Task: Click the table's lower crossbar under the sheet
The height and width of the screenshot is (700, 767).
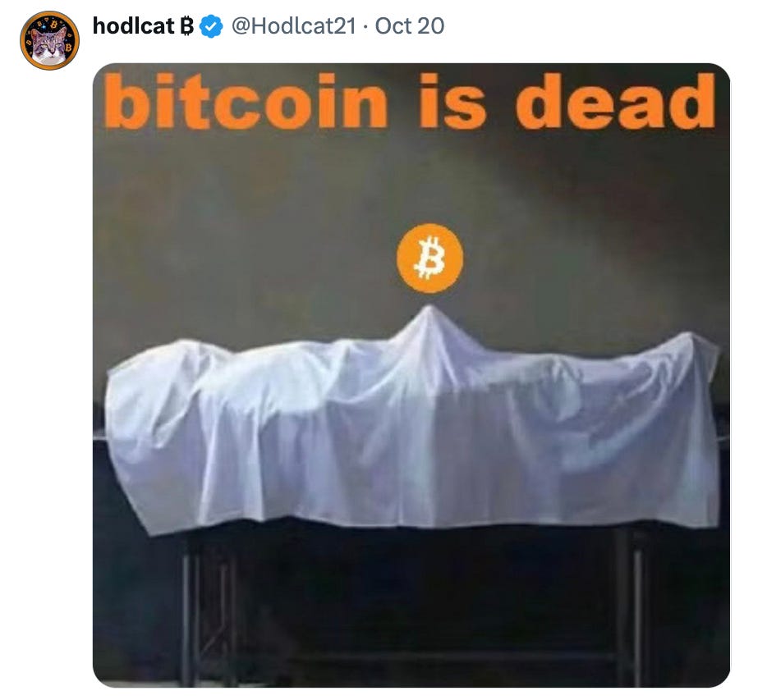Action: pyautogui.click(x=411, y=655)
